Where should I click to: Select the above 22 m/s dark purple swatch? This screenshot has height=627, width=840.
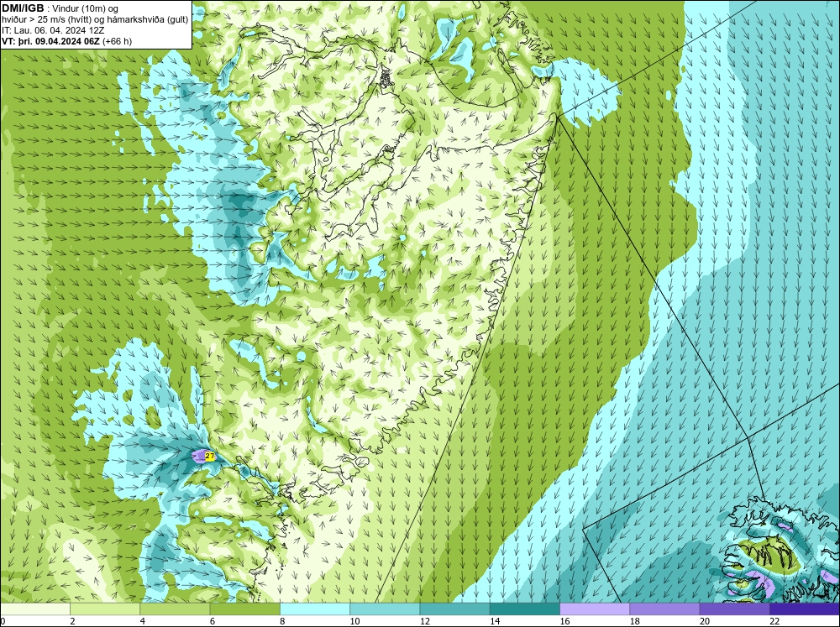click(x=805, y=609)
